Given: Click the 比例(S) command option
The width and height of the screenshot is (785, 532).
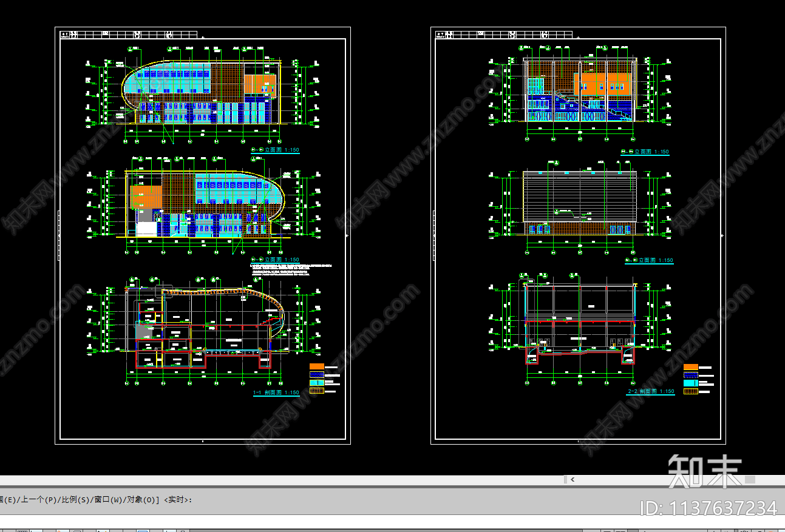Looking at the screenshot, I should 75,500.
